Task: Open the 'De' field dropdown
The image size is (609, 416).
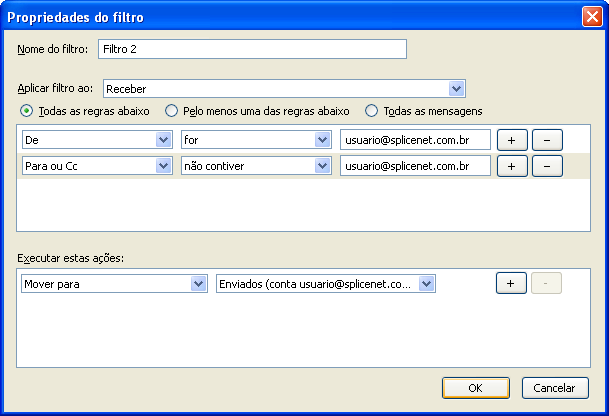Action: [x=97, y=140]
